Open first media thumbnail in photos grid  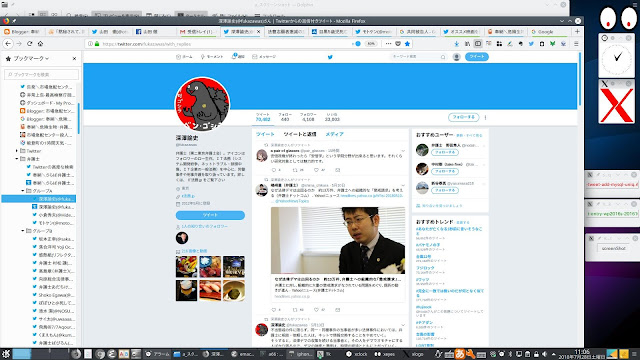(x=186, y=267)
